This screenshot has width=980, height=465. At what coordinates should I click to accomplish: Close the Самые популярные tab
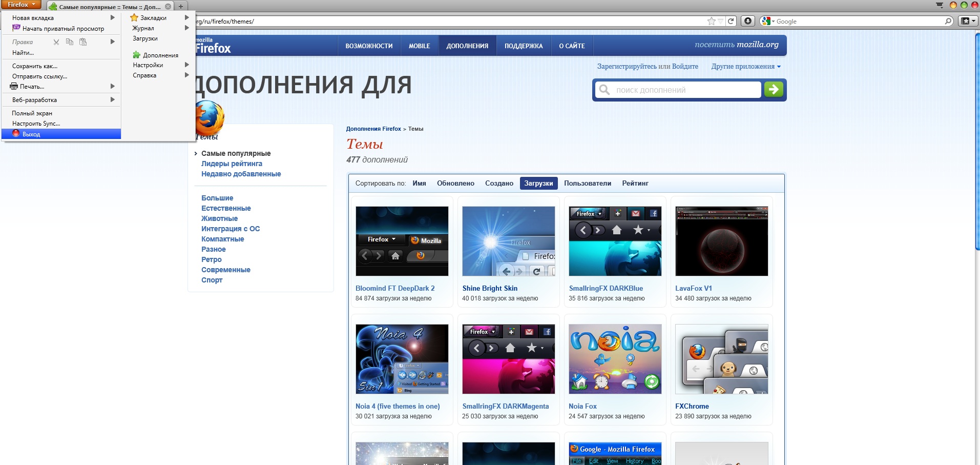168,7
